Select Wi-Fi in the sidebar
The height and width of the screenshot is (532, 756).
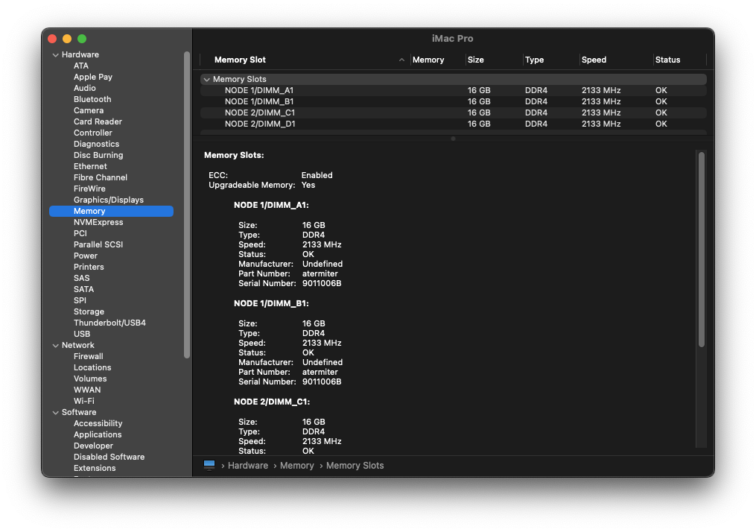pyautogui.click(x=84, y=401)
